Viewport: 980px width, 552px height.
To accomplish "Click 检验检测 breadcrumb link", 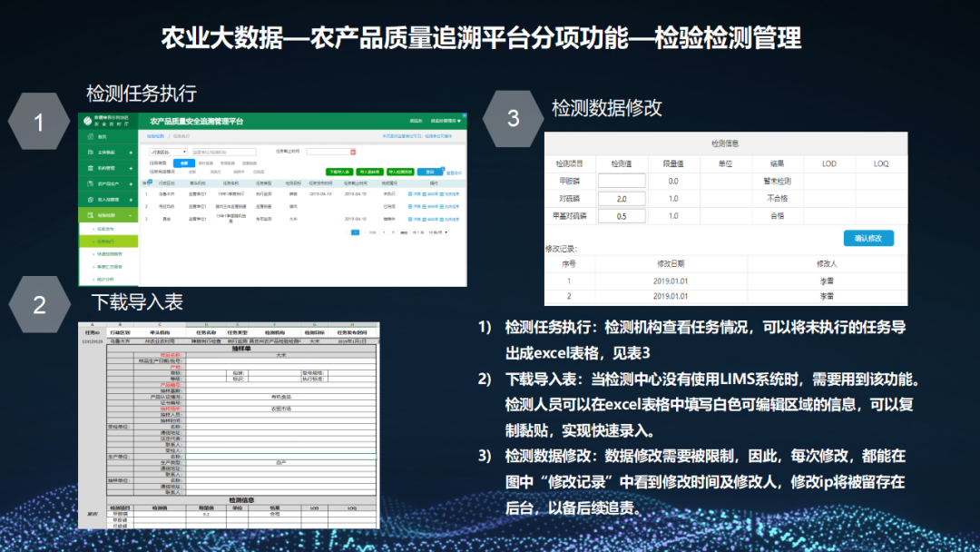I will tap(155, 136).
